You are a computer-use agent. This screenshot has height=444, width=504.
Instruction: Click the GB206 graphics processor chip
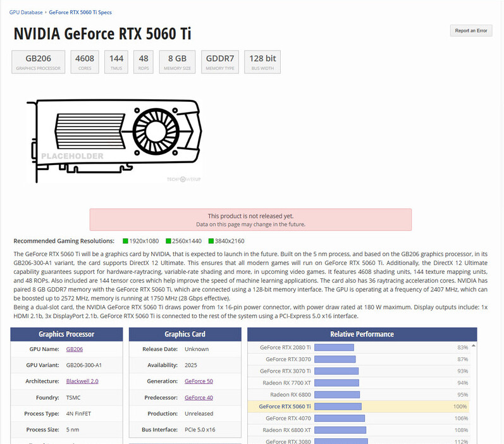(x=38, y=62)
